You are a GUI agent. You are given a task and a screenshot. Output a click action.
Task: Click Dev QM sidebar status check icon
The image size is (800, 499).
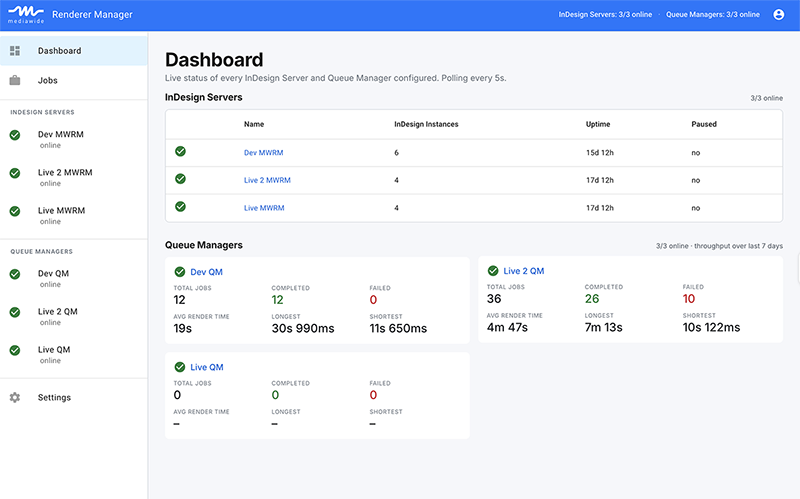[15, 274]
